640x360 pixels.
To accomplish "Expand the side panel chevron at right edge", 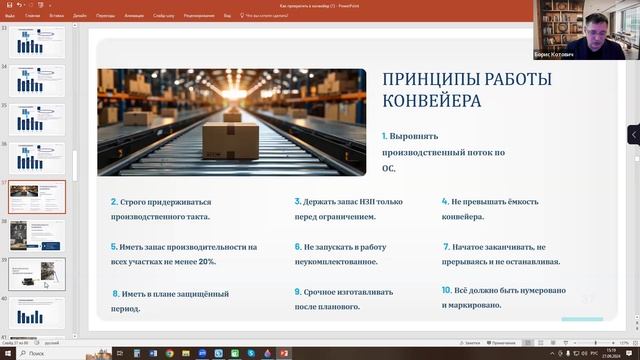I will click(633, 135).
